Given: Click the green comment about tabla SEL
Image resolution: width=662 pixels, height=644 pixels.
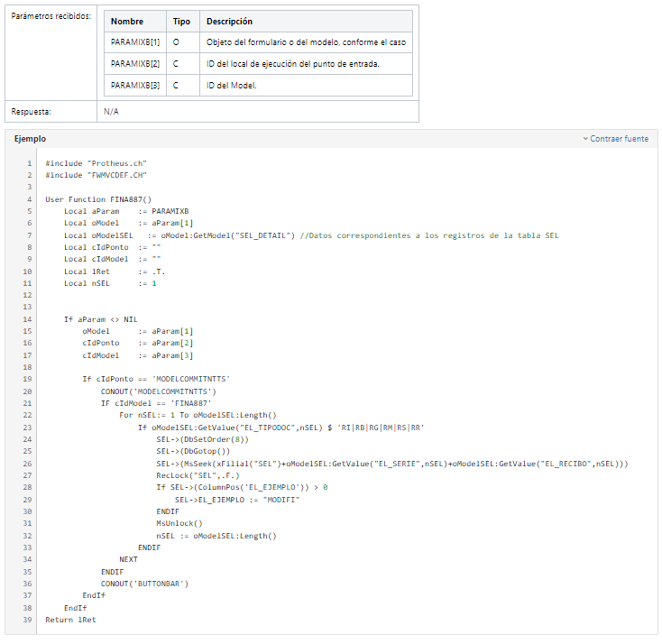Looking at the screenshot, I should click(429, 235).
